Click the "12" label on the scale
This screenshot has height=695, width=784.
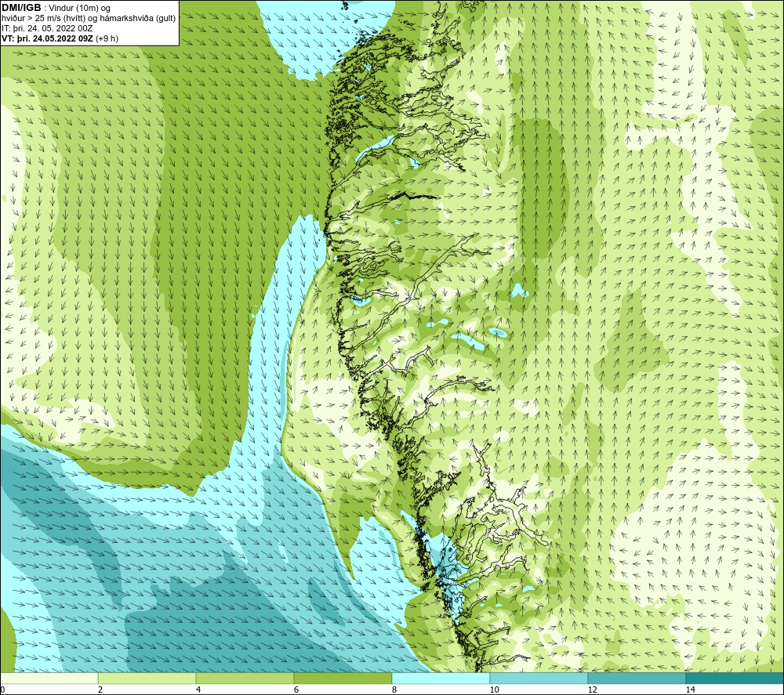[x=592, y=690]
